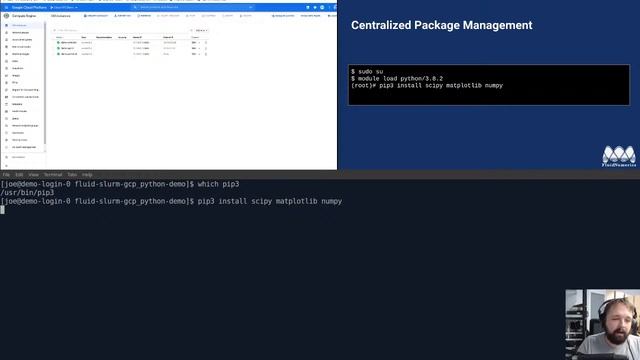Expand the search bar dropdown arrow
Screen dimensions: 640x360
pos(251,7)
